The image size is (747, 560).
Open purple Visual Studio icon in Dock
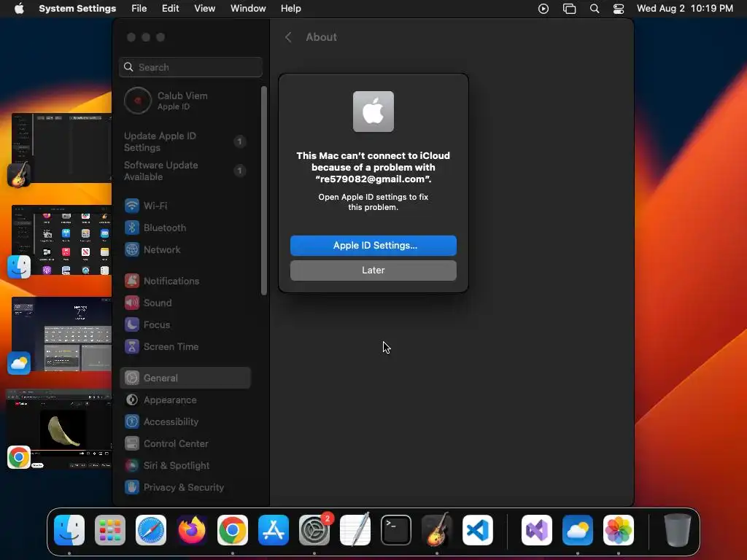(537, 530)
